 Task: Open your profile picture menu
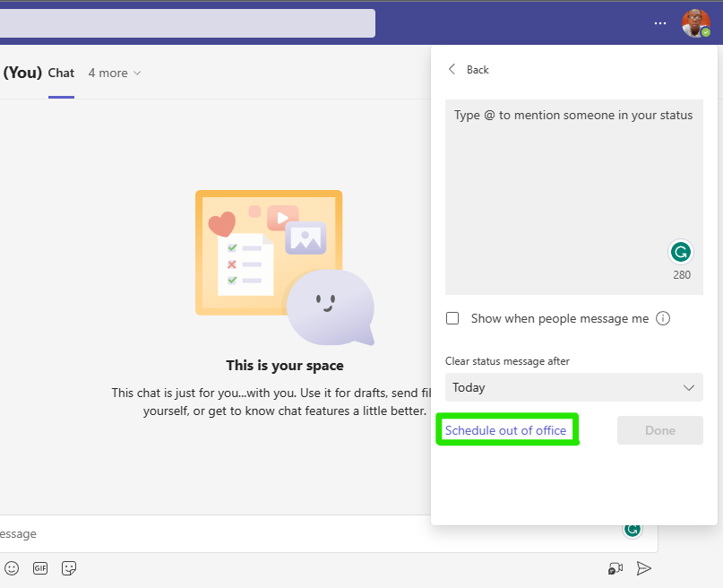[696, 22]
